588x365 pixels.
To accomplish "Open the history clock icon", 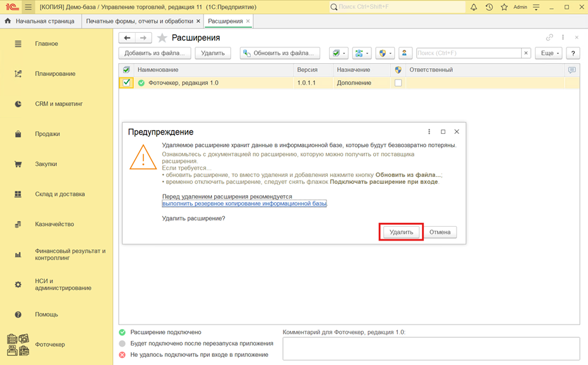I will click(489, 7).
